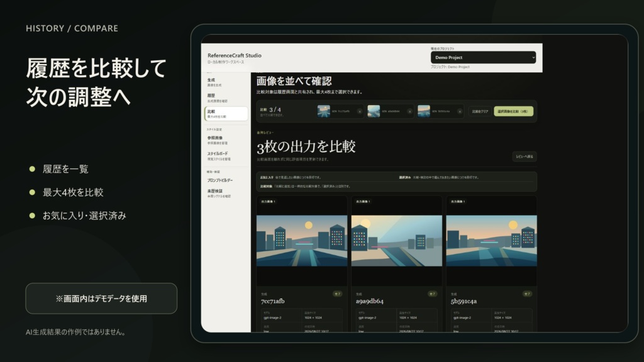Open the 履歴 sidebar item
This screenshot has width=644, height=362.
226,97
